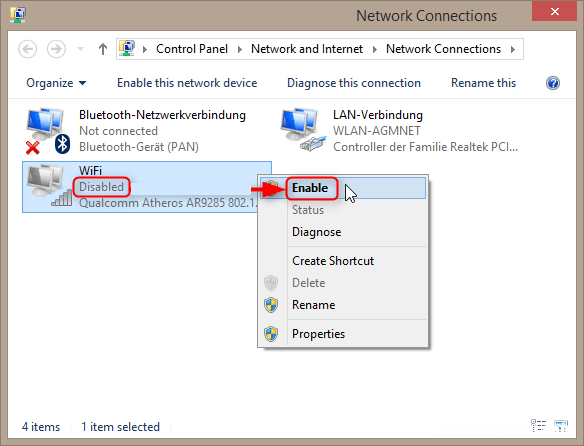Open recent locations dropdown arrow
The height and width of the screenshot is (446, 584).
80,49
